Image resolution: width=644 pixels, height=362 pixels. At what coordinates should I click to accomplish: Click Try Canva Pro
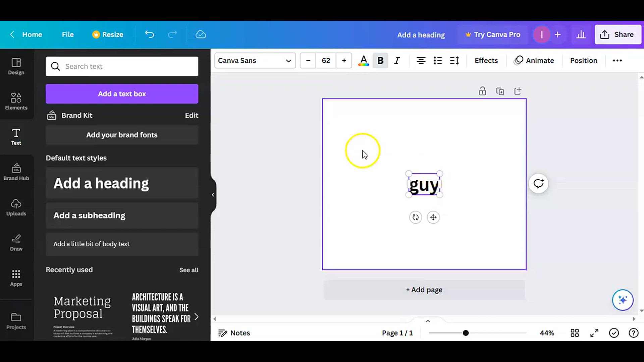pyautogui.click(x=492, y=35)
